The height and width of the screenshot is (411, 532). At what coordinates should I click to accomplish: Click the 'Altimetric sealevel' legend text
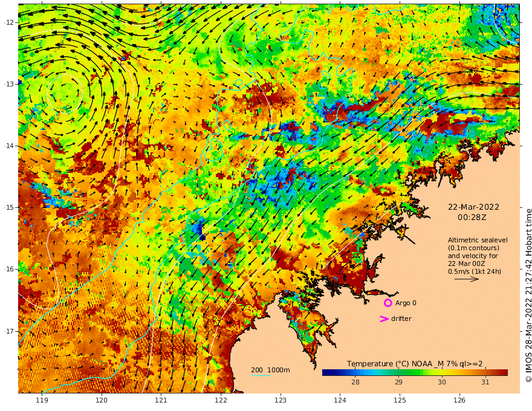pos(478,240)
